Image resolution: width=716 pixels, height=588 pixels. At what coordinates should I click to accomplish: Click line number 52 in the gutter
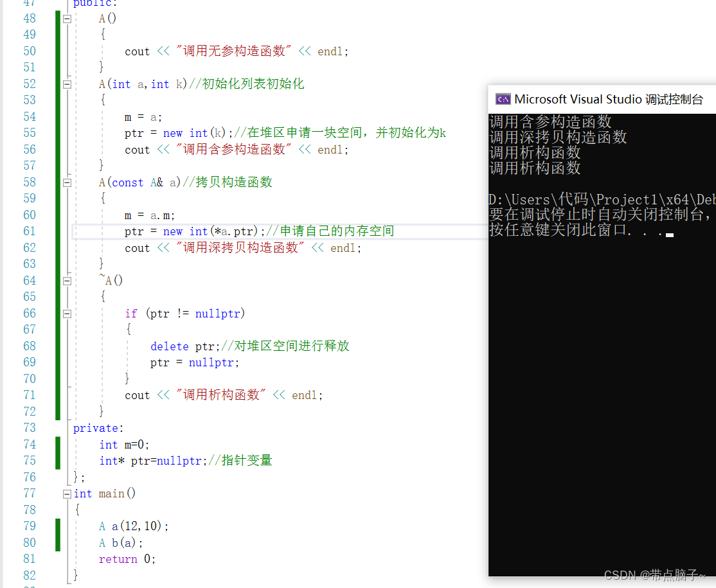pyautogui.click(x=30, y=84)
